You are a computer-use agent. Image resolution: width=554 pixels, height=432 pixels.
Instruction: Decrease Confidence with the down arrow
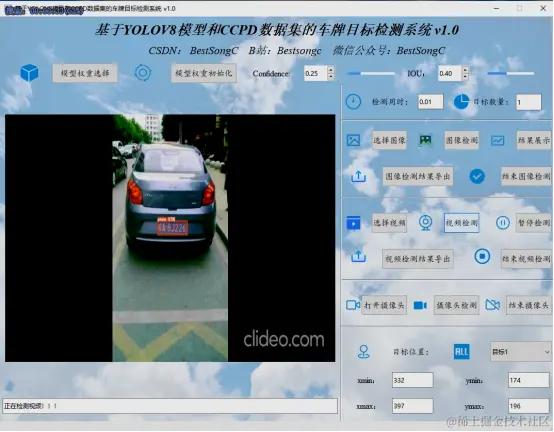coord(331,77)
